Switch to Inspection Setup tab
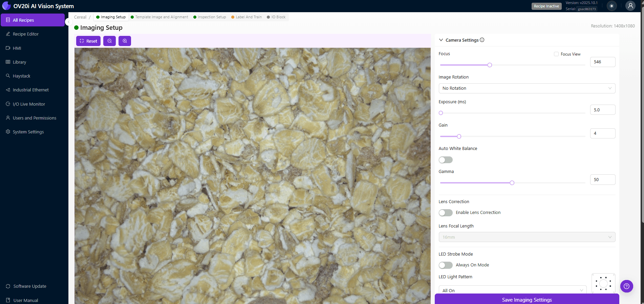Screen dimensions: 644x304 210,17
